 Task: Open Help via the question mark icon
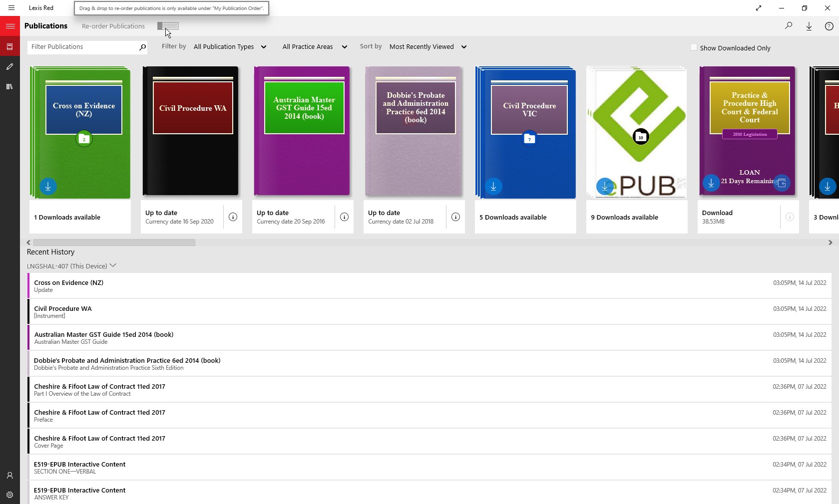829,26
